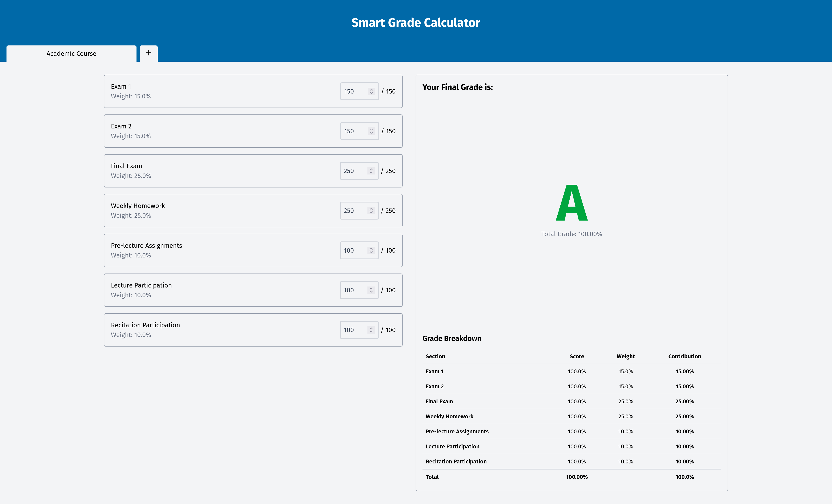Click the big green A letter grade
This screenshot has height=504, width=832.
[x=572, y=203]
